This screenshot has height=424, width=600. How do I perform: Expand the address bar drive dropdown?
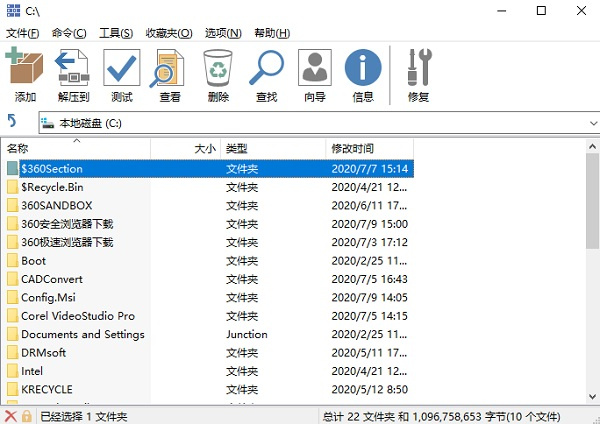tap(593, 123)
